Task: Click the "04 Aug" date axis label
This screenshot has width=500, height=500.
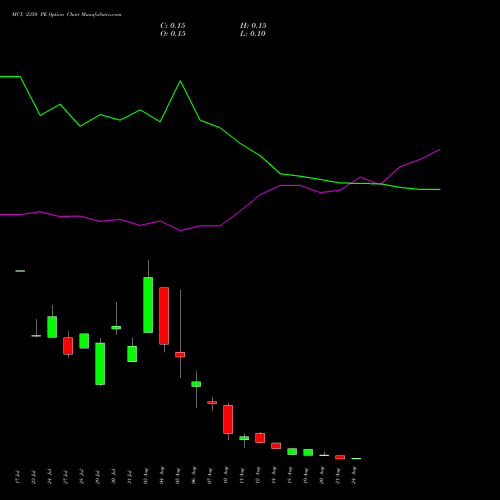Action: (162, 476)
